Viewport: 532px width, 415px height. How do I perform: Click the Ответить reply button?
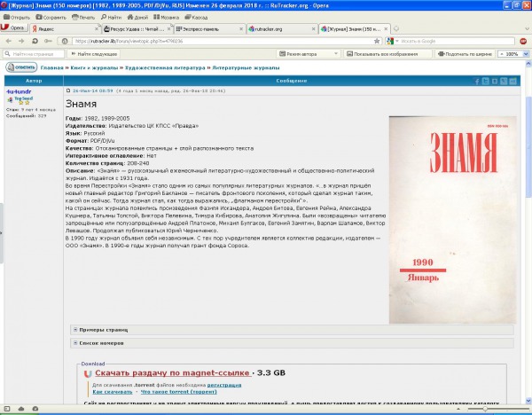pyautogui.click(x=21, y=67)
